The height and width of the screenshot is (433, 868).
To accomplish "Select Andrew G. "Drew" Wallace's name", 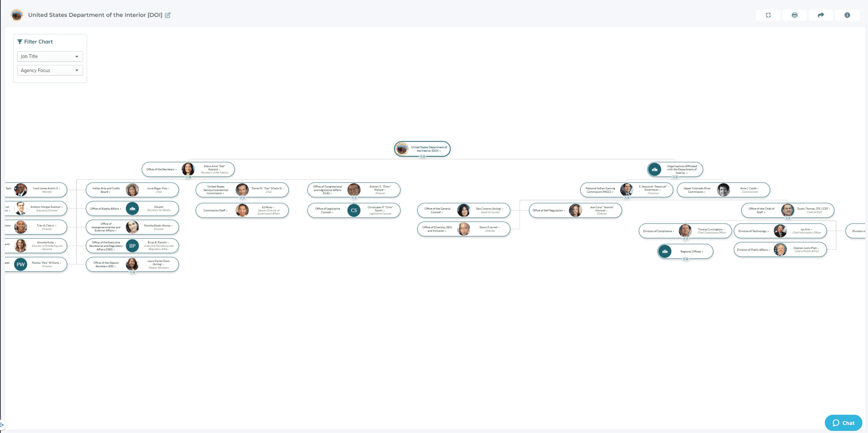I will tap(380, 188).
